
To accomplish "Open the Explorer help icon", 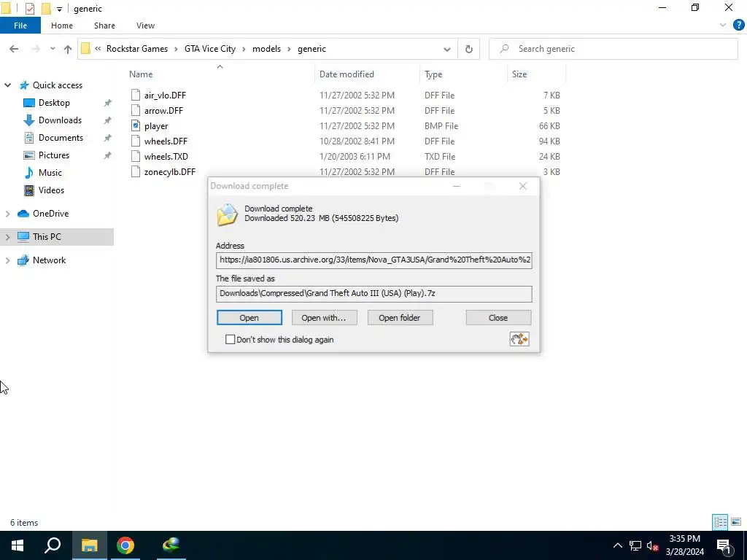I will (738, 26).
